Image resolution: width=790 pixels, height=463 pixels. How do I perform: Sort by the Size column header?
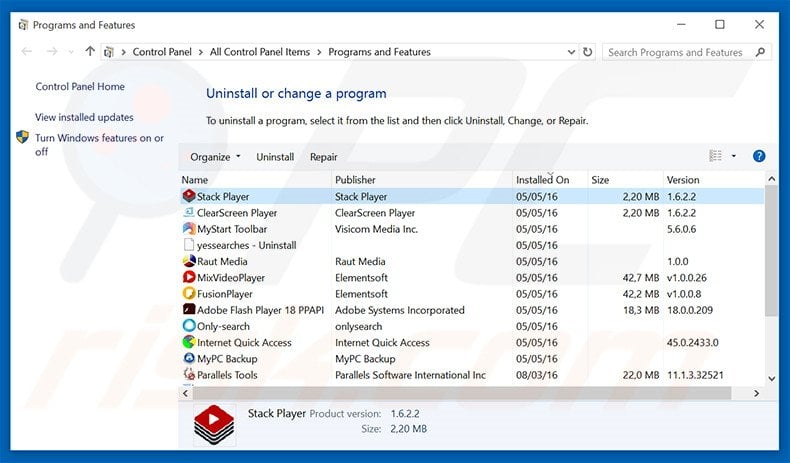[625, 179]
